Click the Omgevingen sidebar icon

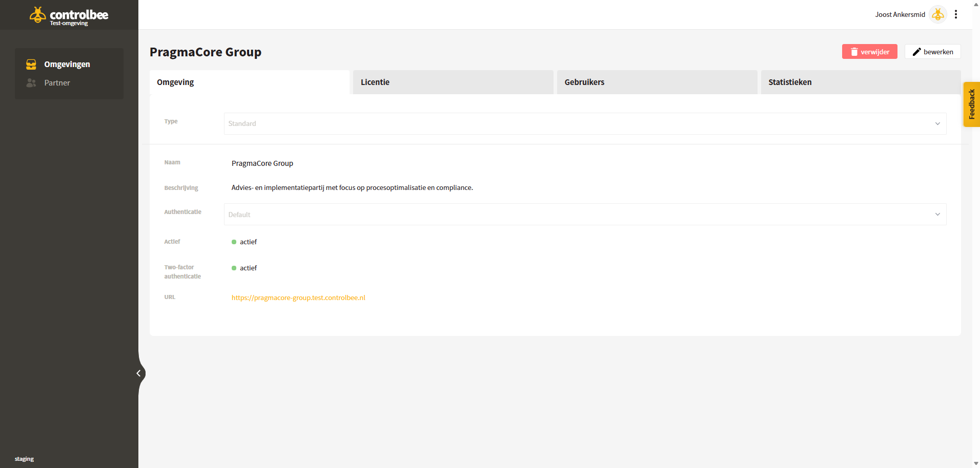pos(31,64)
